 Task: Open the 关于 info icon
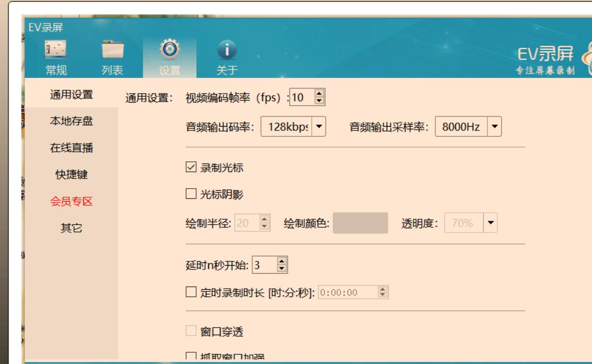pyautogui.click(x=227, y=50)
